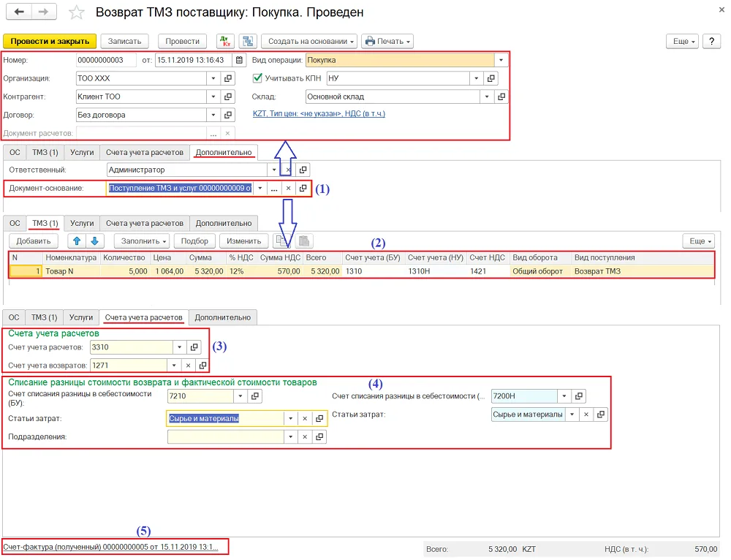This screenshot has height=560, width=731.
Task: Toggle the Учитывать КПН checkbox
Action: (257, 78)
